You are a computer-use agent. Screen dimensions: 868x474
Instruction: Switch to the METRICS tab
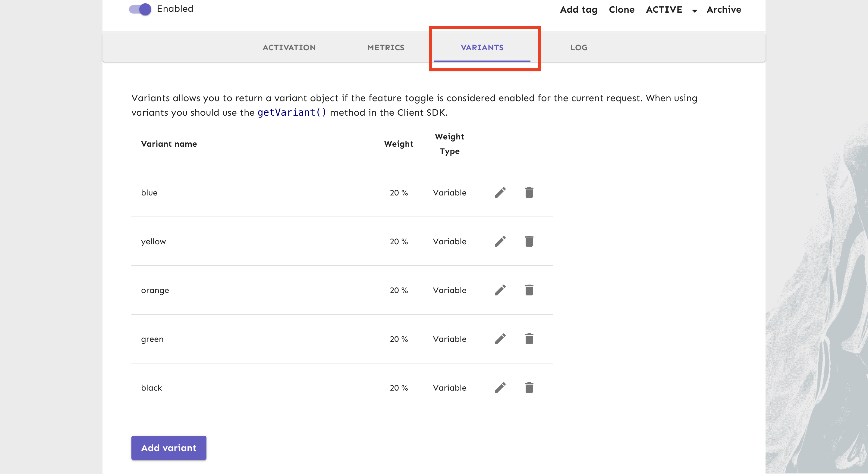coord(386,48)
